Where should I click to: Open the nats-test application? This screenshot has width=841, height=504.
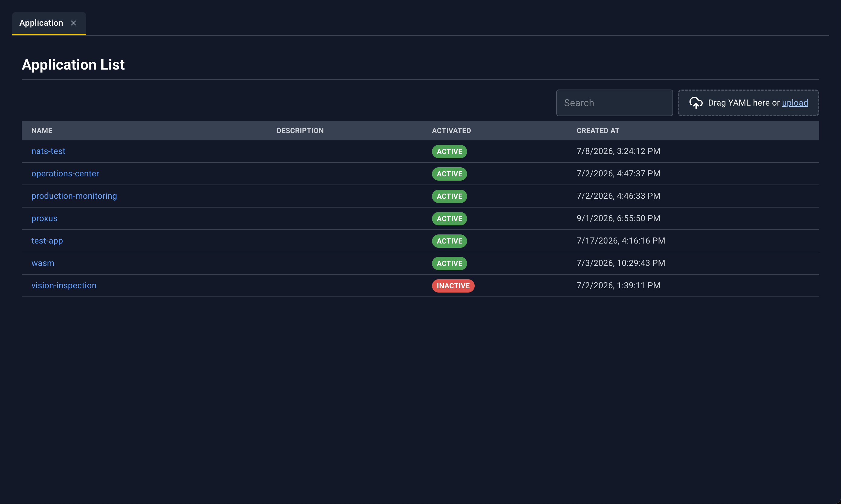coord(48,151)
